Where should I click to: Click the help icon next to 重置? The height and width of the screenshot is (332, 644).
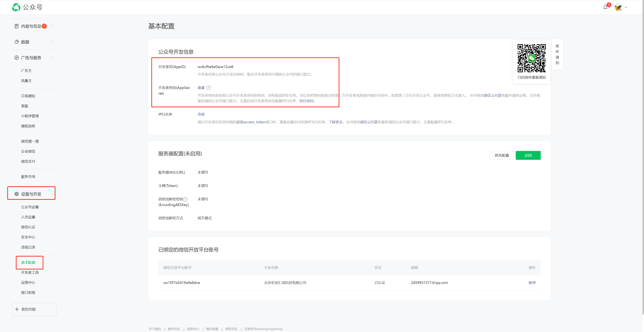[209, 88]
